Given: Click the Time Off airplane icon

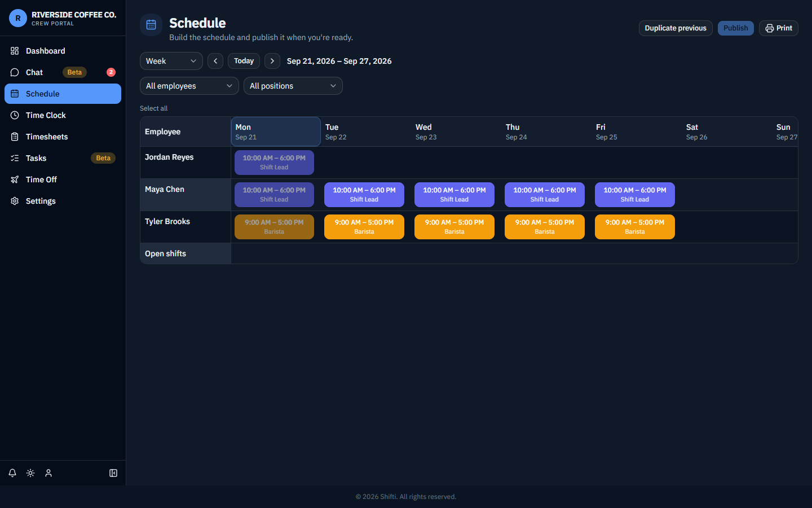Looking at the screenshot, I should (x=15, y=179).
